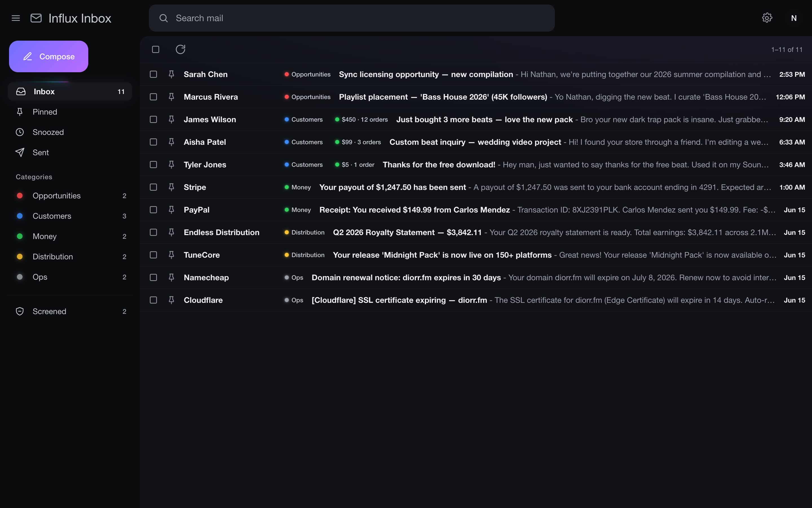This screenshot has height=508, width=812.
Task: Filter by Opportunities category
Action: 70,196
